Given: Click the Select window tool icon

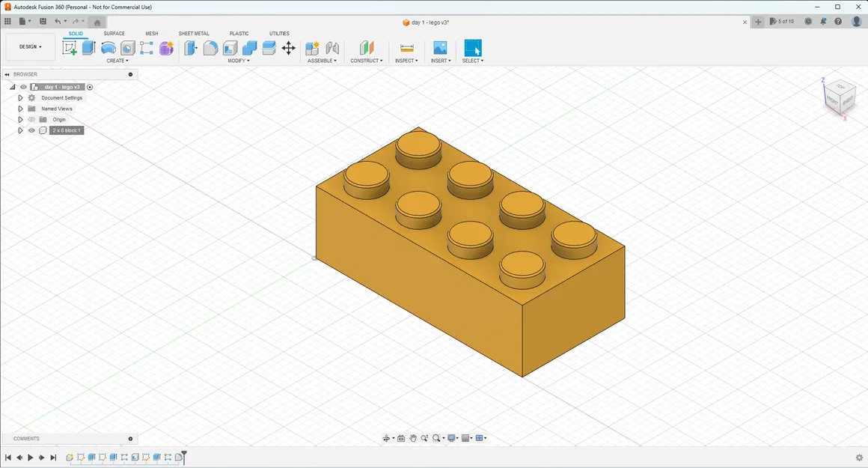Looking at the screenshot, I should [x=473, y=48].
